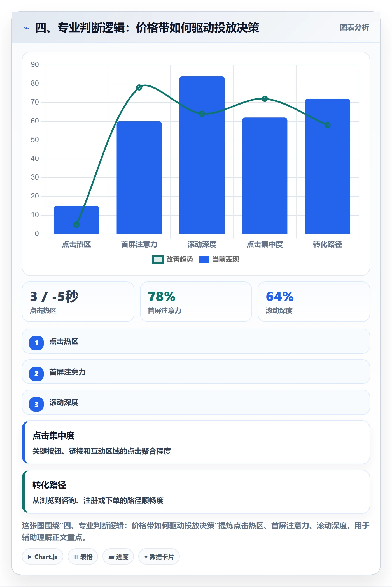Click the Chart.js tag icon
The height and width of the screenshot is (587, 392).
30,557
